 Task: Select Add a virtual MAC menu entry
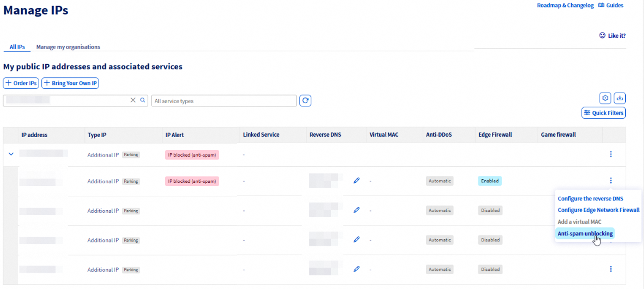pos(580,222)
